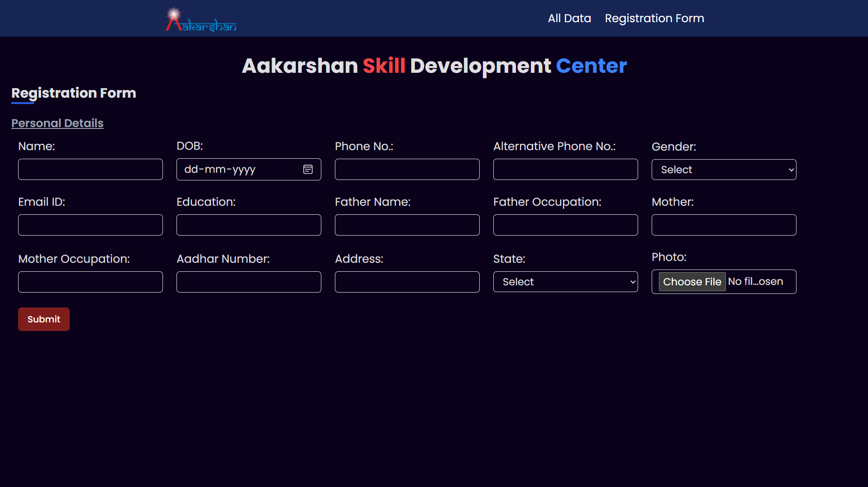The width and height of the screenshot is (868, 487).
Task: Select the Address text field
Action: coord(407,282)
